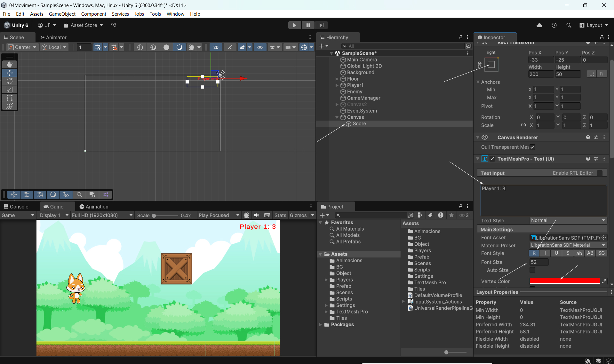Disable the TextMeshPro component checkbox
614x364 pixels.
[492, 159]
